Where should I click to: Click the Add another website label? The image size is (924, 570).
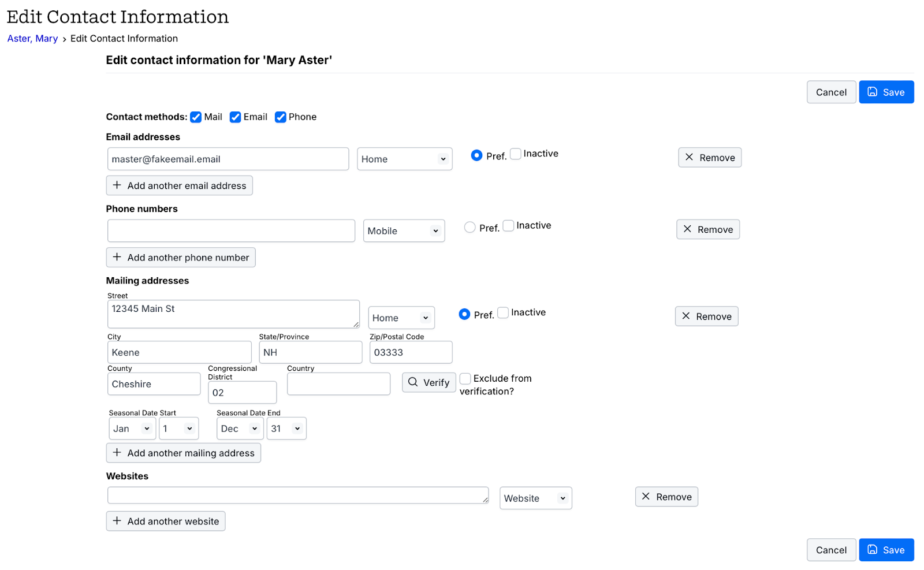click(x=173, y=521)
